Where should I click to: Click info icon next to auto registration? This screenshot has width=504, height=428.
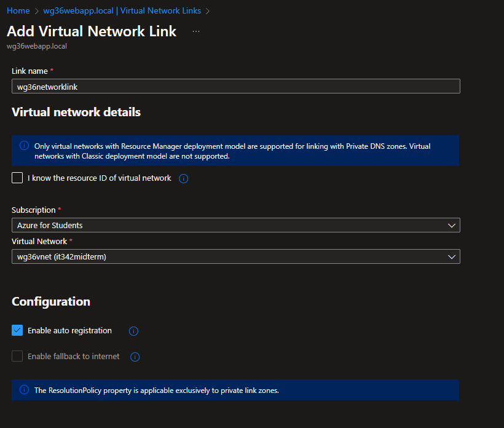point(133,331)
